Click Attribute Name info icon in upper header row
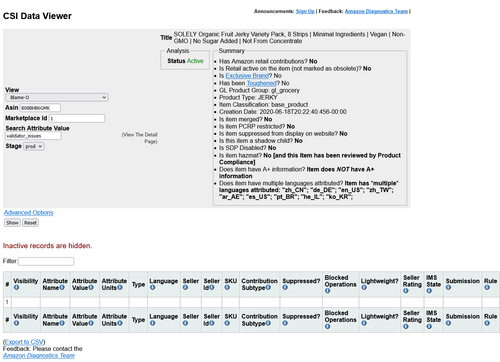500x362 pixels. point(62,288)
